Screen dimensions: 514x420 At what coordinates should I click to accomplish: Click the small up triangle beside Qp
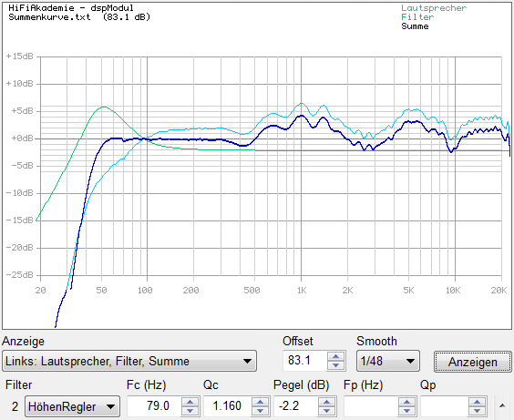pos(502,406)
